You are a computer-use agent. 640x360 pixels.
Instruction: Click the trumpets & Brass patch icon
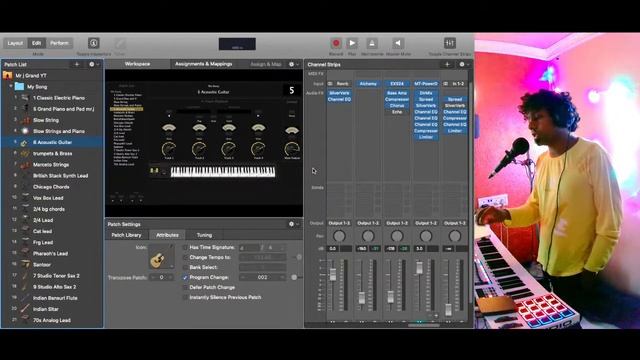pos(25,153)
